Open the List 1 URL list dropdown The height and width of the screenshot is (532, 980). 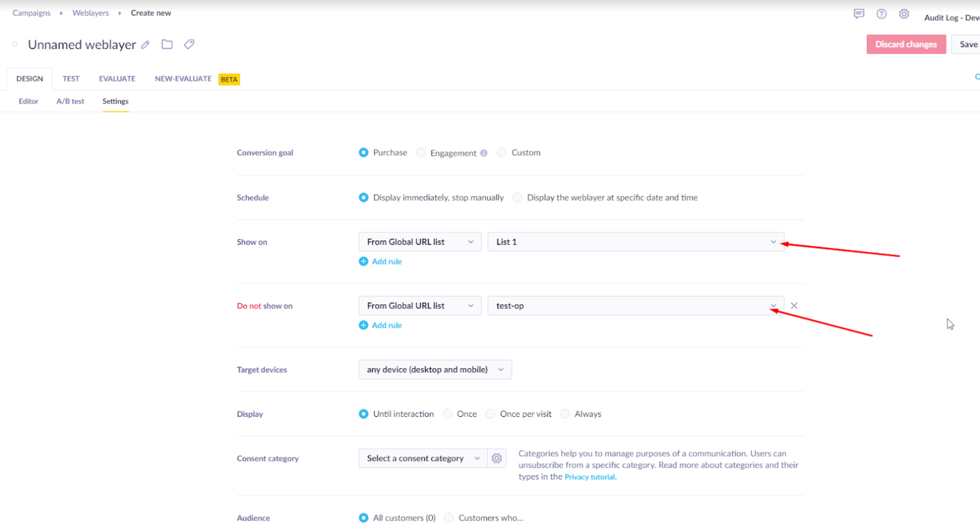coord(635,242)
